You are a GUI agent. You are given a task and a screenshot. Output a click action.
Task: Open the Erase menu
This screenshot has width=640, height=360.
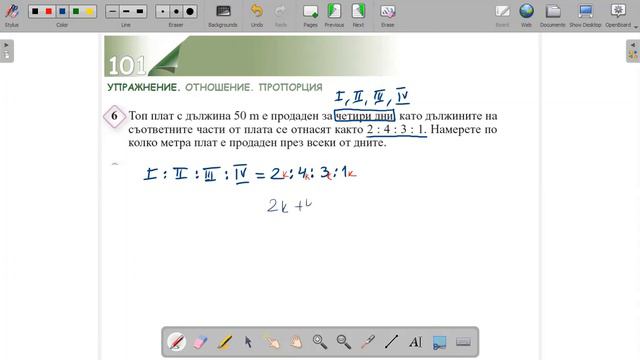point(387,15)
